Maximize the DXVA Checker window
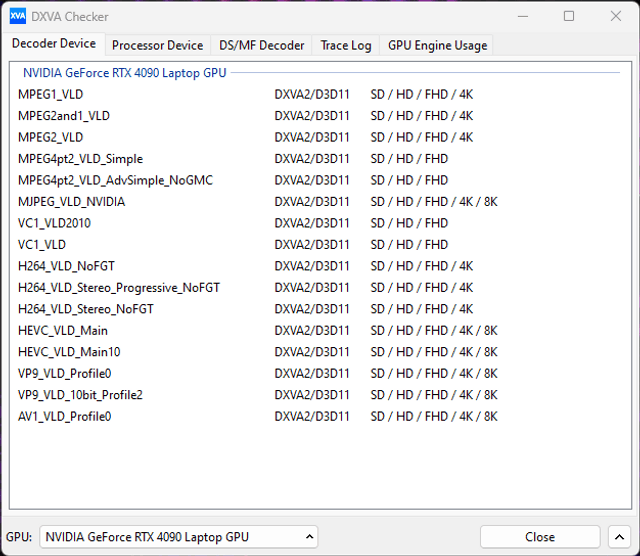 pyautogui.click(x=569, y=16)
